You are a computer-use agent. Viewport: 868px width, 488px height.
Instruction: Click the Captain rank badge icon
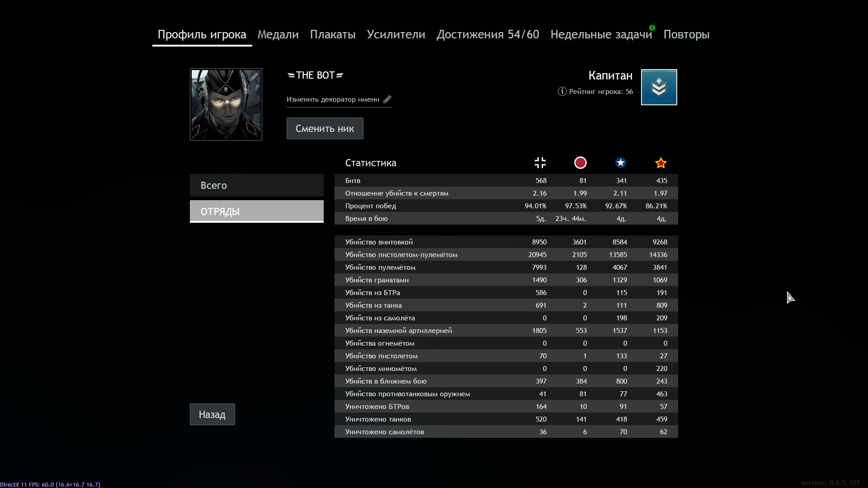click(x=659, y=87)
